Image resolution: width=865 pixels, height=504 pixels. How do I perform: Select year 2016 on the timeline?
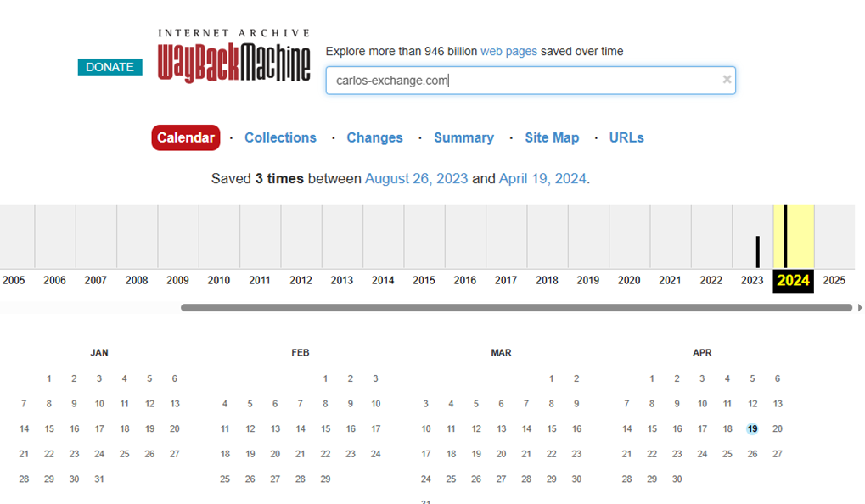(x=465, y=280)
